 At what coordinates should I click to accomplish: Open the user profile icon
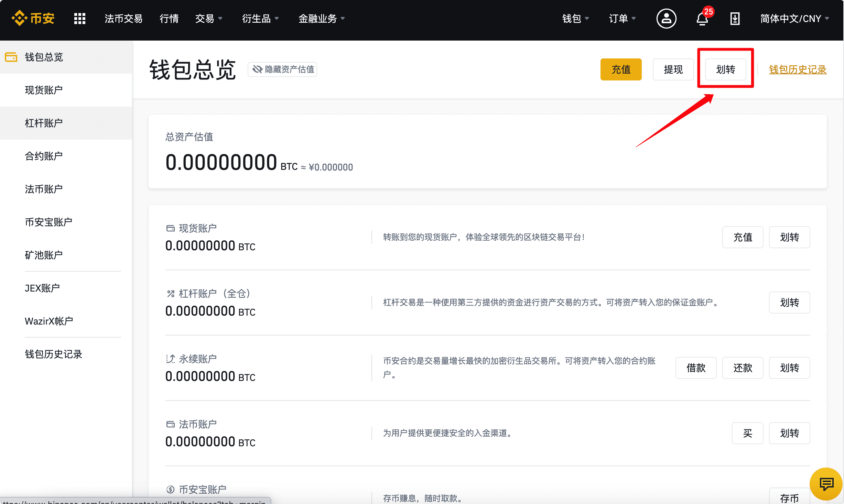[x=666, y=19]
